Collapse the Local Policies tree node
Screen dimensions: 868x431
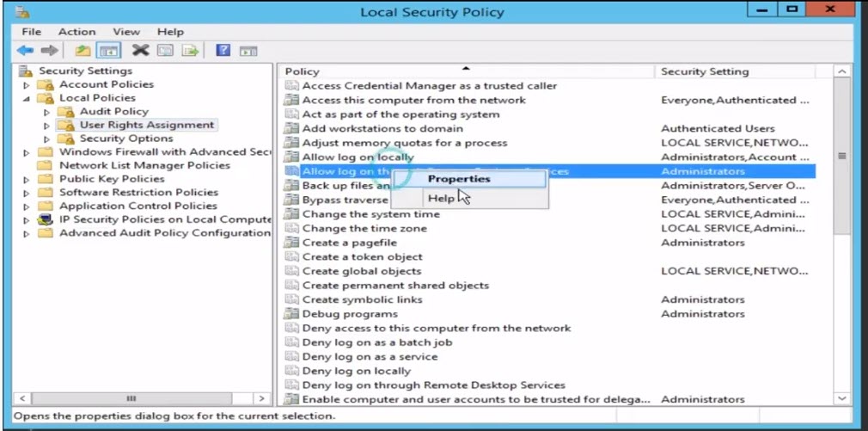click(x=26, y=99)
